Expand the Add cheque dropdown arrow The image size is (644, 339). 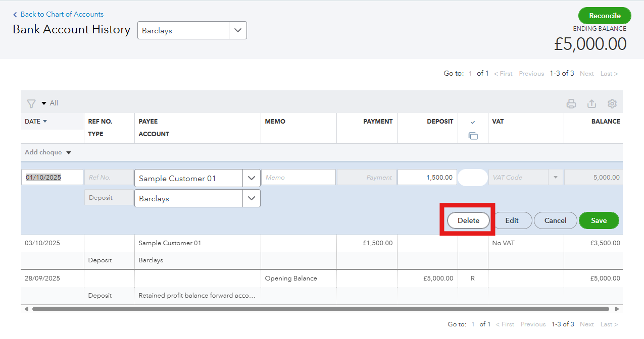pos(69,153)
